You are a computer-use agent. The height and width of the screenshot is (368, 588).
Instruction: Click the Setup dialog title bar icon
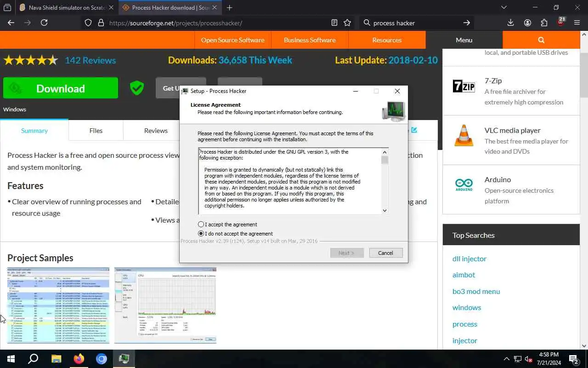point(185,91)
